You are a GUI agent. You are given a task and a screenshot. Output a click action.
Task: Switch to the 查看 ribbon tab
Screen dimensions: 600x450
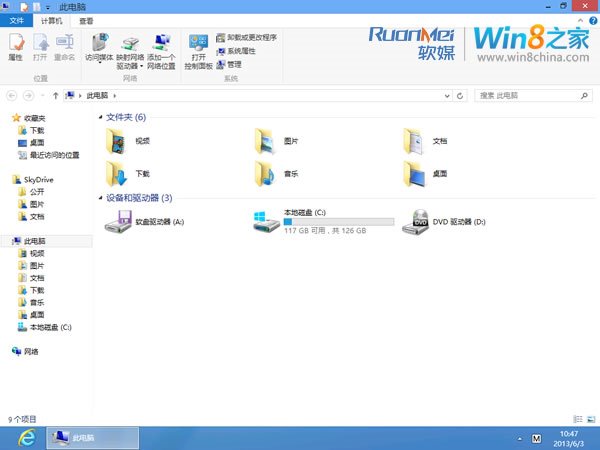click(87, 20)
